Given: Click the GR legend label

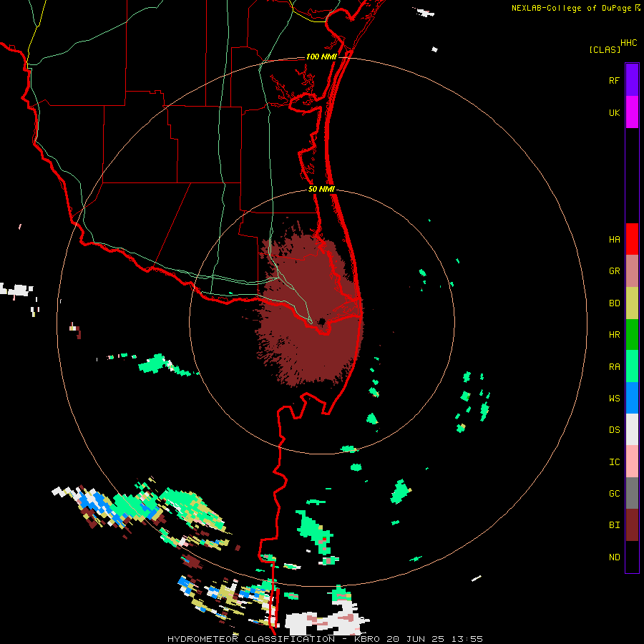Looking at the screenshot, I should 614,271.
